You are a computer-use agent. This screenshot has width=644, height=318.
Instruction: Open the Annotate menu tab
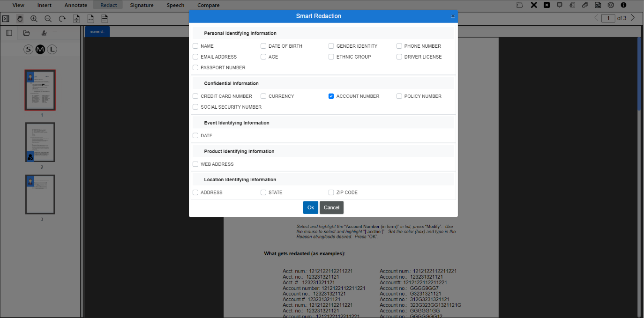pos(75,5)
